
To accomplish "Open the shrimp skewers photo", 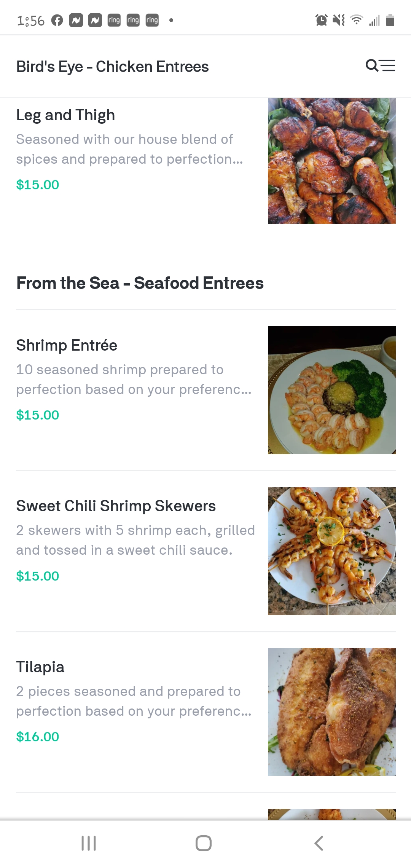I will (x=331, y=551).
